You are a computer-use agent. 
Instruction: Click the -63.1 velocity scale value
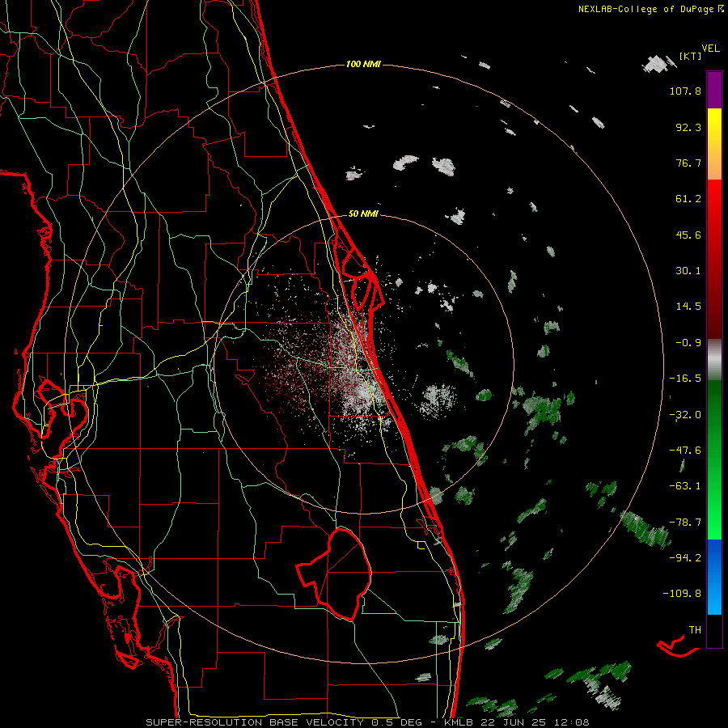pos(685,486)
